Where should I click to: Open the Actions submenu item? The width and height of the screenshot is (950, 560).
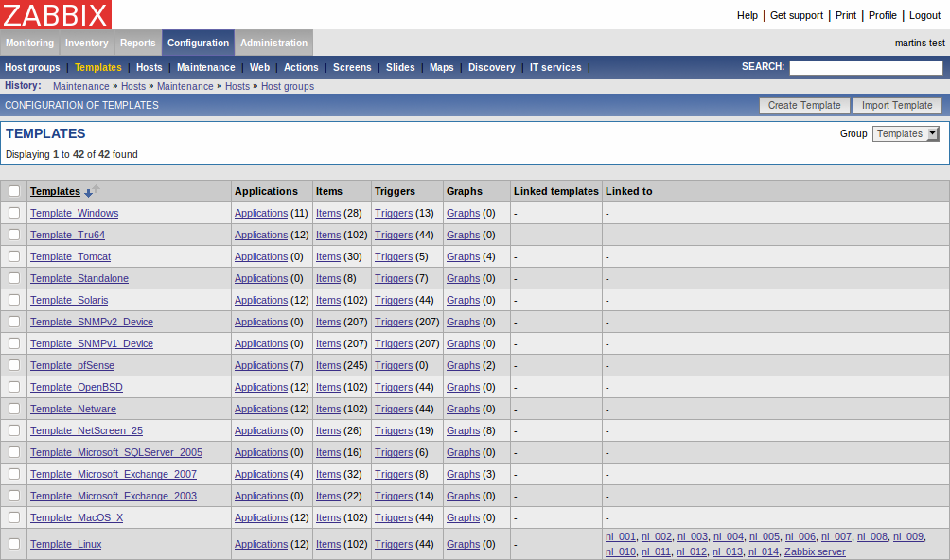coord(301,68)
